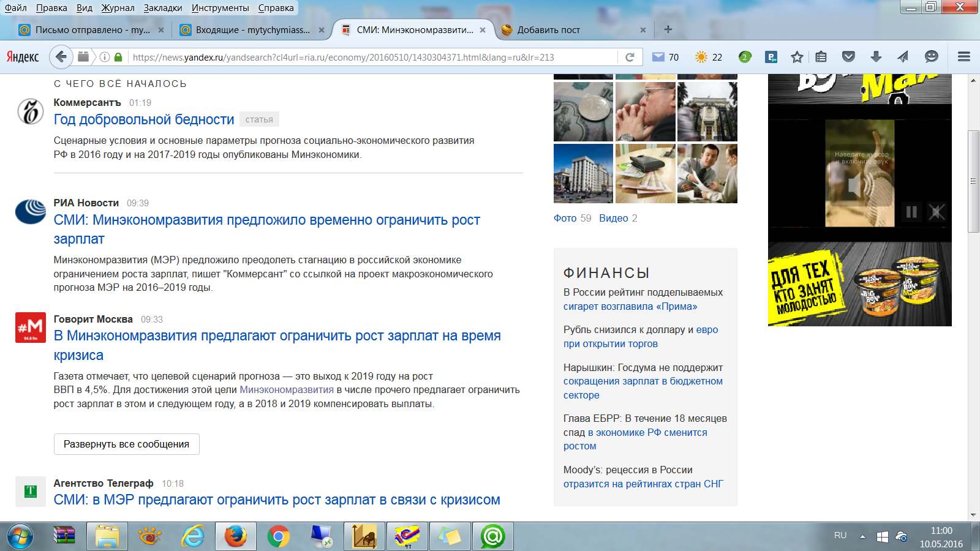Click the Яндекс logo in the toolbar

(x=23, y=57)
